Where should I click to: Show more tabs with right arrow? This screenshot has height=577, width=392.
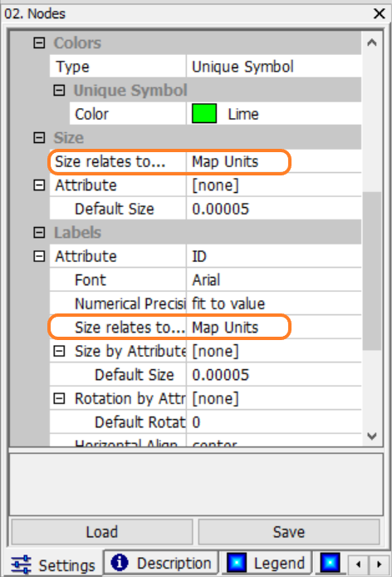pos(380,565)
